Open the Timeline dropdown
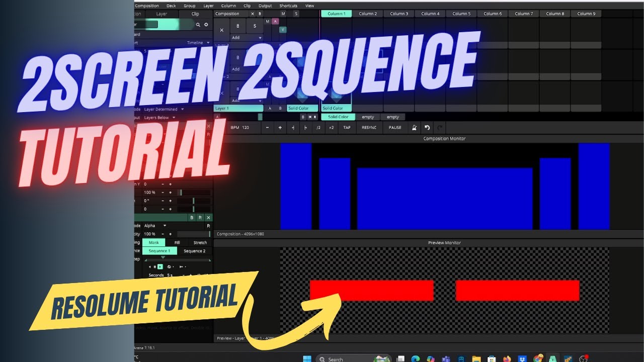The height and width of the screenshot is (362, 644). pos(199,43)
